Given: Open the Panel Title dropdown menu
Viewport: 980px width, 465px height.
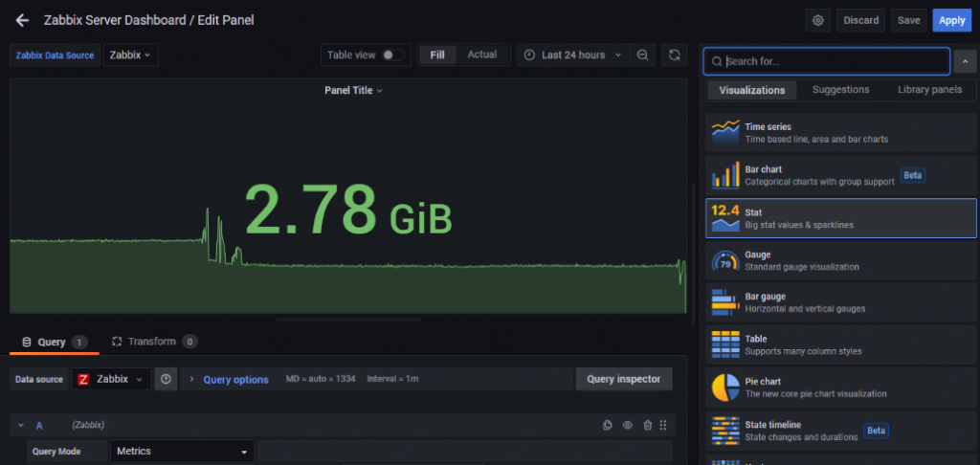Looking at the screenshot, I should (x=353, y=91).
